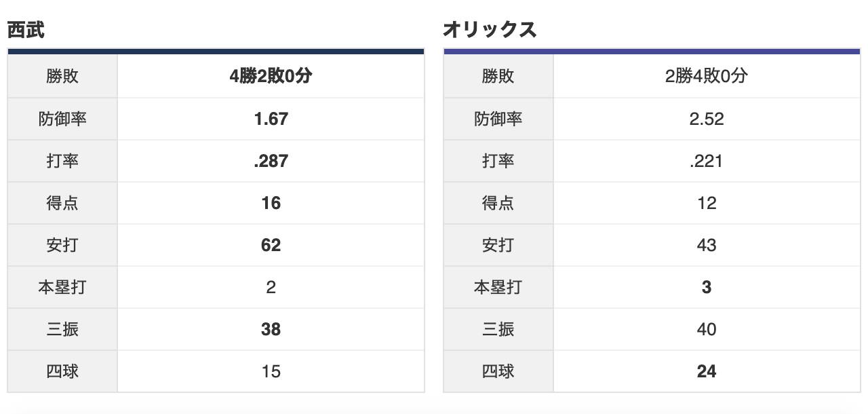Screen dimensions: 868x414
Task: Select Orix's strikeouts value 40
Action: click(706, 329)
